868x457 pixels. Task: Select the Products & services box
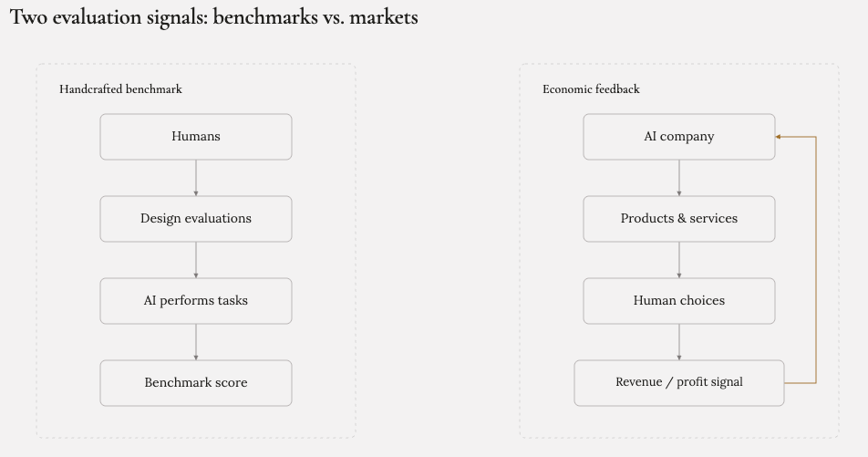679,219
